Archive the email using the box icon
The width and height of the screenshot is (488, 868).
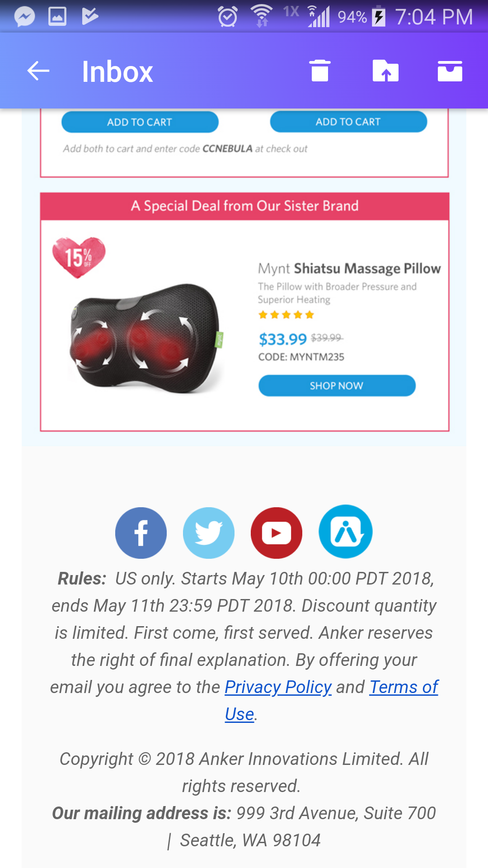click(450, 71)
